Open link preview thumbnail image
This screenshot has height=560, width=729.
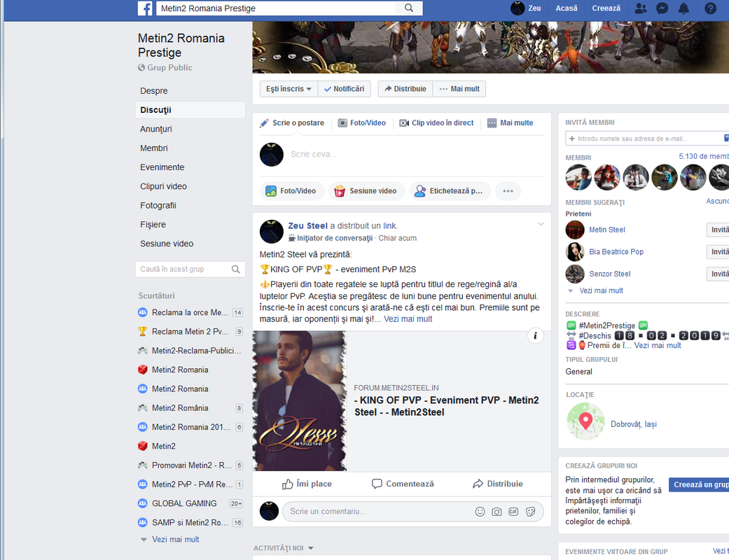[300, 400]
